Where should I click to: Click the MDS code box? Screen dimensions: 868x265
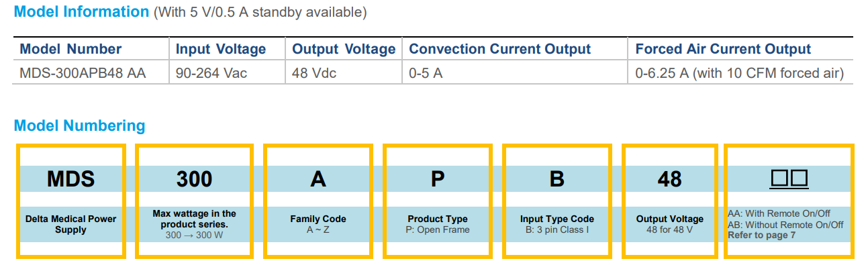coord(71,201)
